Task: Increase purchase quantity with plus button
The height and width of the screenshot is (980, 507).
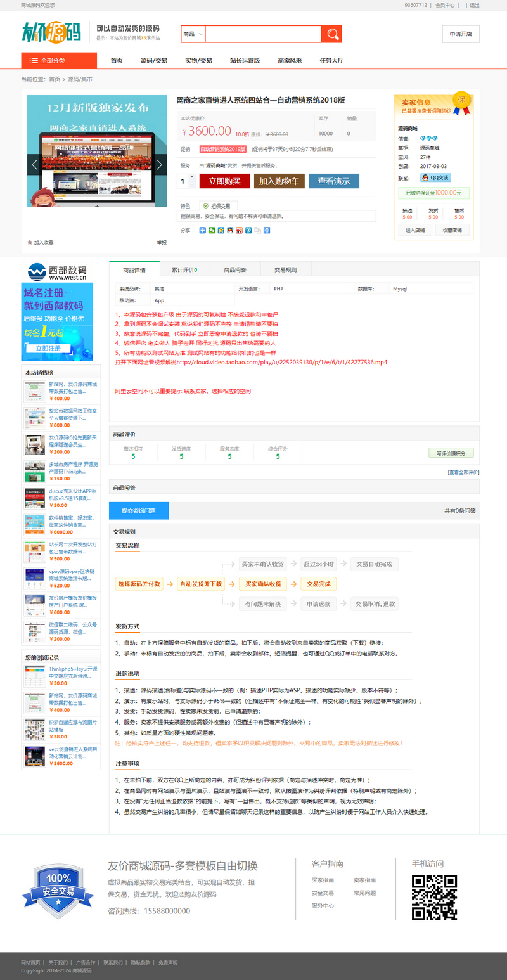Action: tap(192, 178)
